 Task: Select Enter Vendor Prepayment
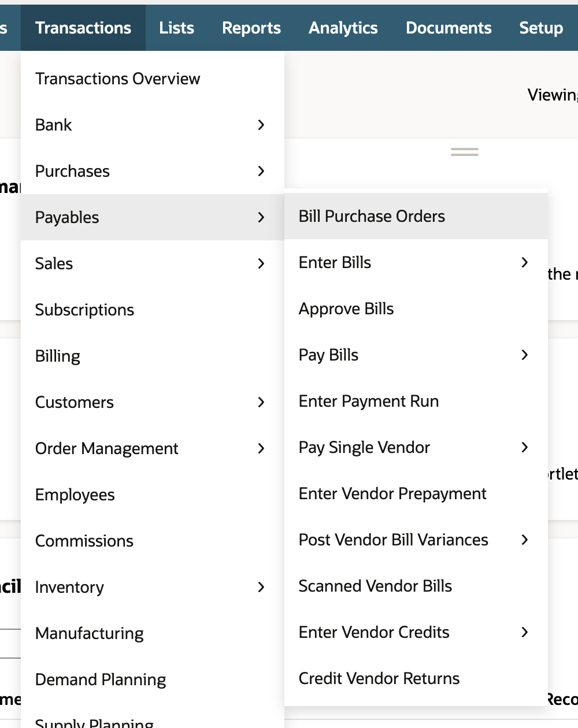(416, 493)
